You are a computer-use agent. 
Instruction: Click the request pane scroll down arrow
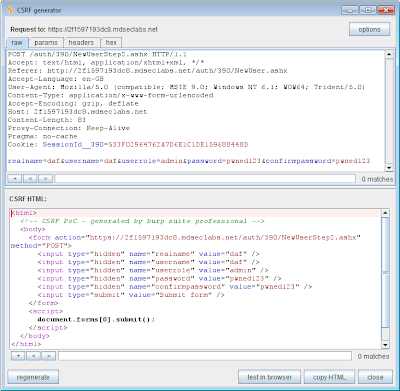point(389,168)
